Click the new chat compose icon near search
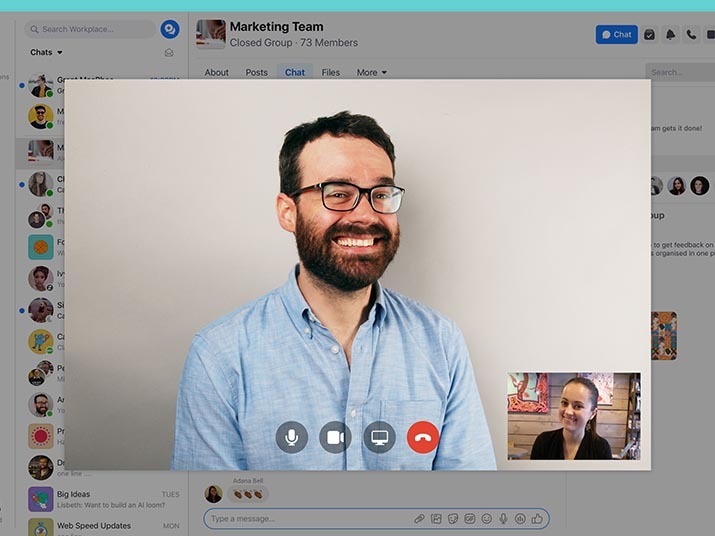715x536 pixels. (170, 29)
